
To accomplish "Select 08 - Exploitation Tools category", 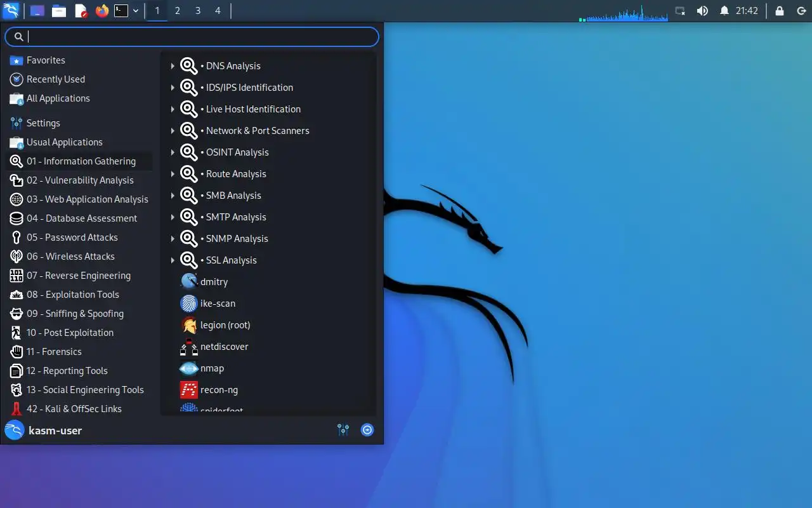I will [79, 295].
